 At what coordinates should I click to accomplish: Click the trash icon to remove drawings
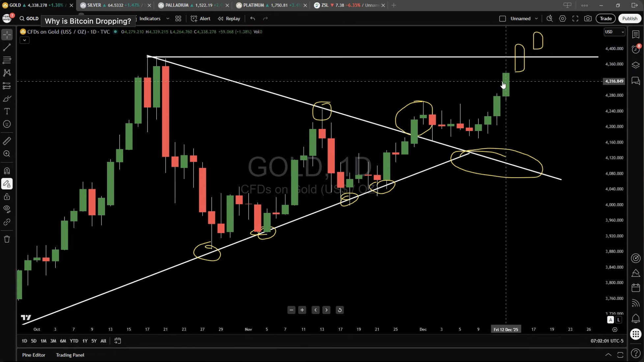point(7,239)
